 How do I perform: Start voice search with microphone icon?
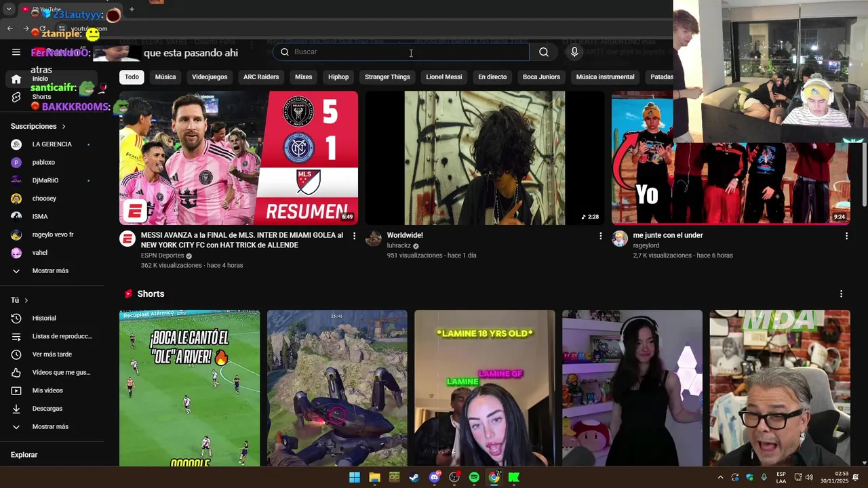coord(574,52)
